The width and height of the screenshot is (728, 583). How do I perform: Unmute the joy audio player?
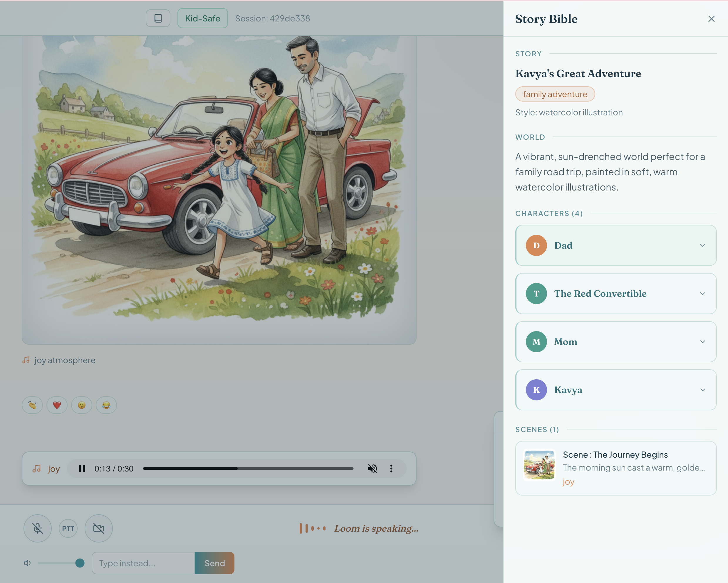(372, 468)
